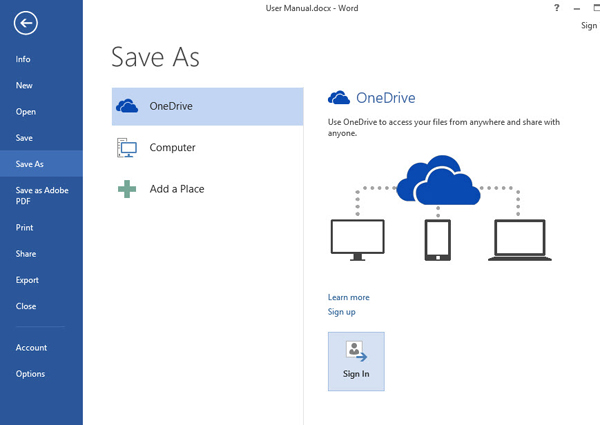Click the cloud icon beside OneDrive heading
The height and width of the screenshot is (425, 600).
pyautogui.click(x=339, y=98)
